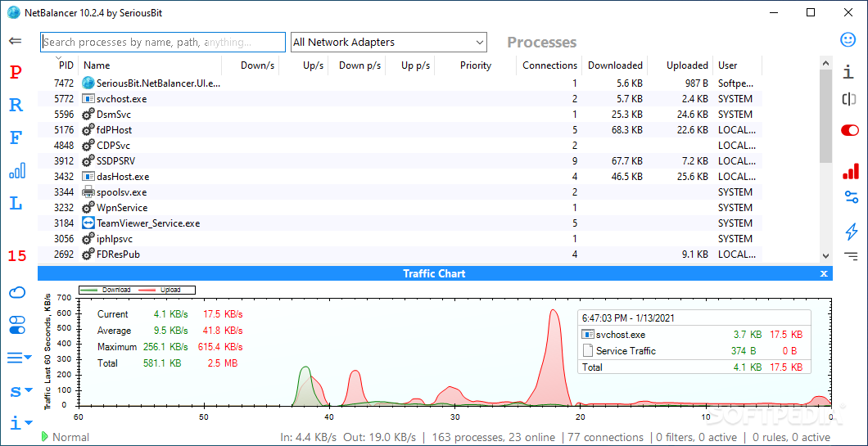
Task: Open the red P Processes view
Action: (16, 73)
